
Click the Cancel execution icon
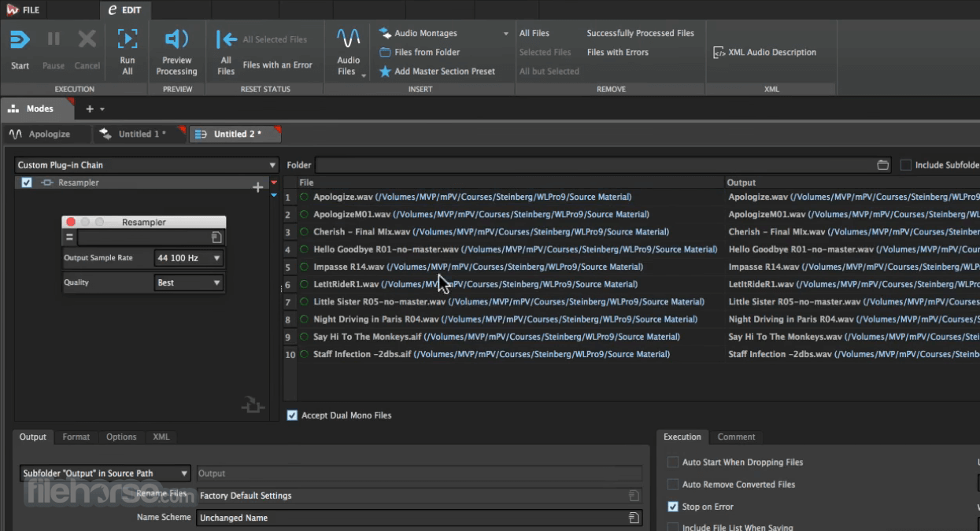coord(87,39)
